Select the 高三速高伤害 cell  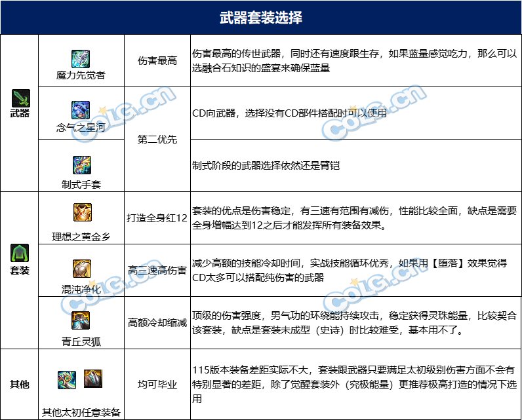(157, 270)
